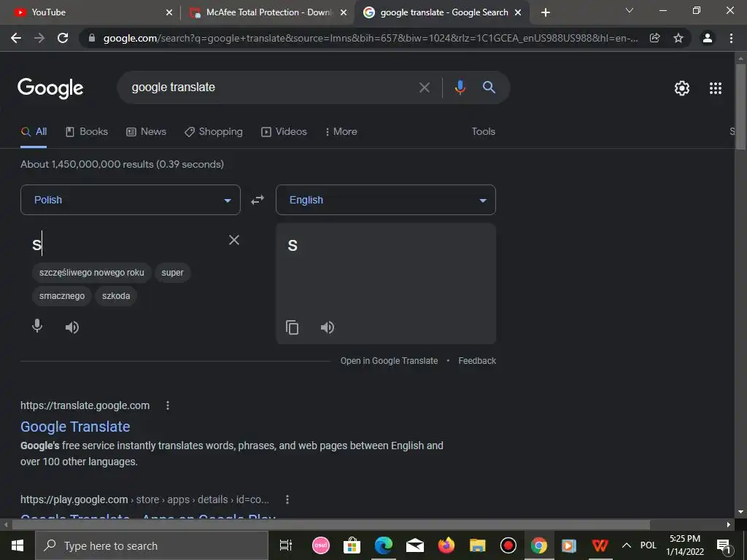This screenshot has width=747, height=560.
Task: Open Microsoft Store from taskbar
Action: click(x=352, y=545)
